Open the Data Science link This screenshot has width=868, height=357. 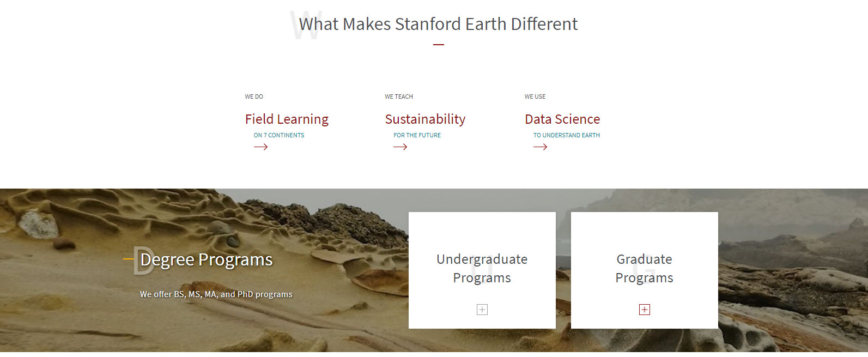pyautogui.click(x=562, y=119)
